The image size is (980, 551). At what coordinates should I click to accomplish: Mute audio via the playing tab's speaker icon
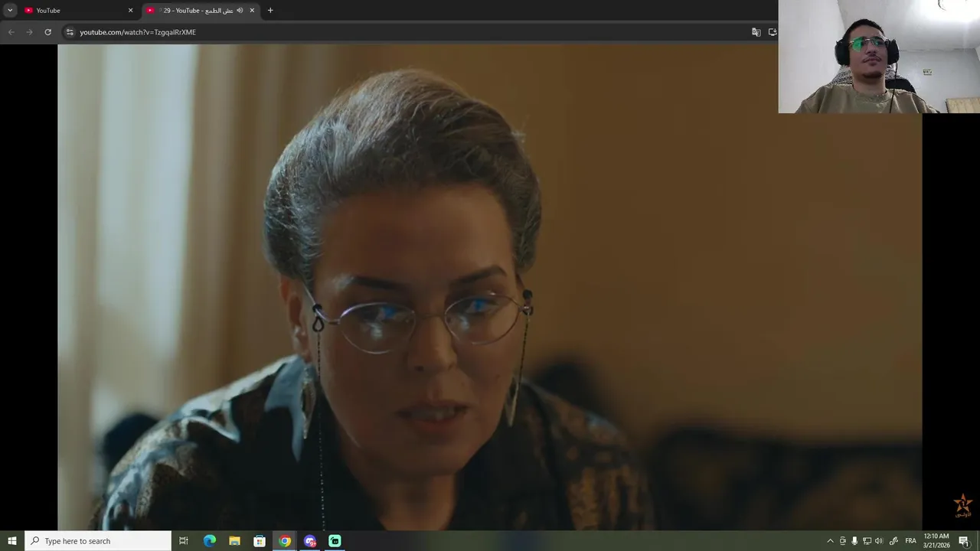click(240, 11)
